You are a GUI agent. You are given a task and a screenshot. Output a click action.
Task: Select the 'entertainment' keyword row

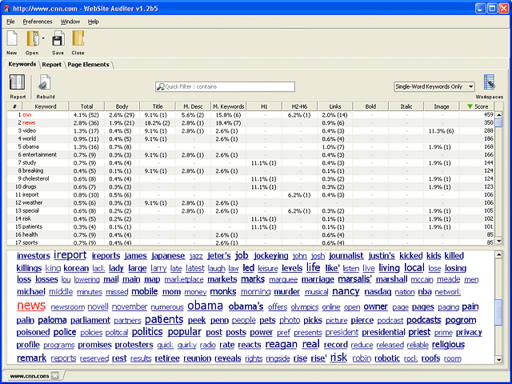pyautogui.click(x=251, y=155)
